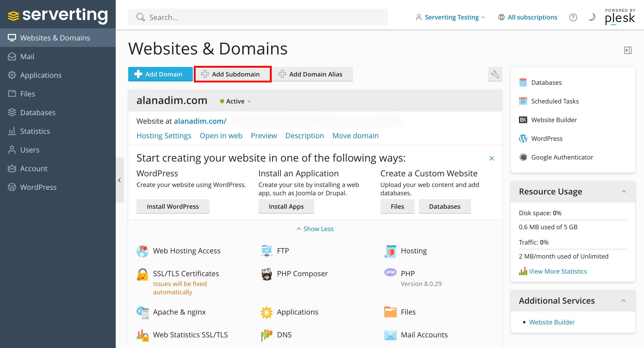Click the Website Builder icon

(523, 120)
